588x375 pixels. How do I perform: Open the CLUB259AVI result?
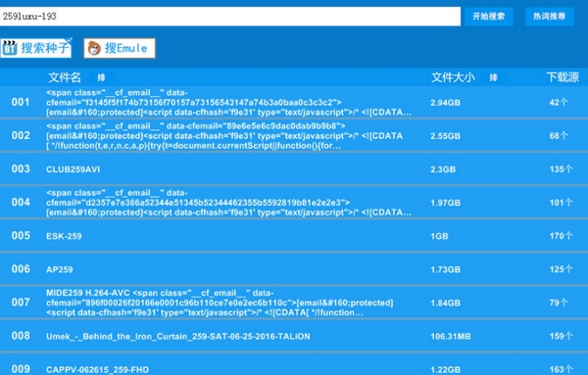[73, 169]
